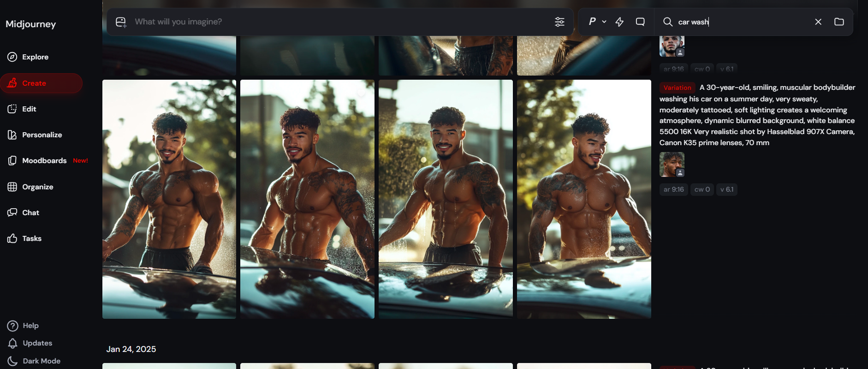The image size is (868, 369).
Task: Click the red Variation tag
Action: coord(677,88)
